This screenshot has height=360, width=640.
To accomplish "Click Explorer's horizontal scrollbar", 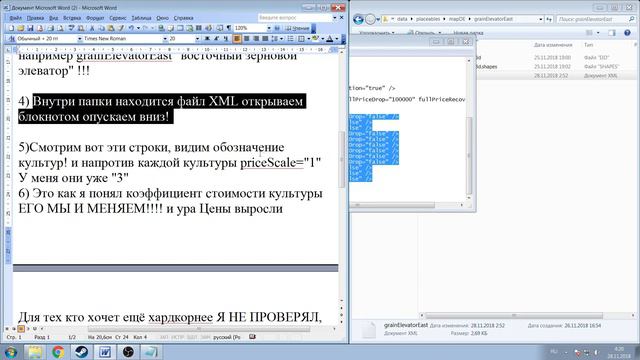I will 514,316.
